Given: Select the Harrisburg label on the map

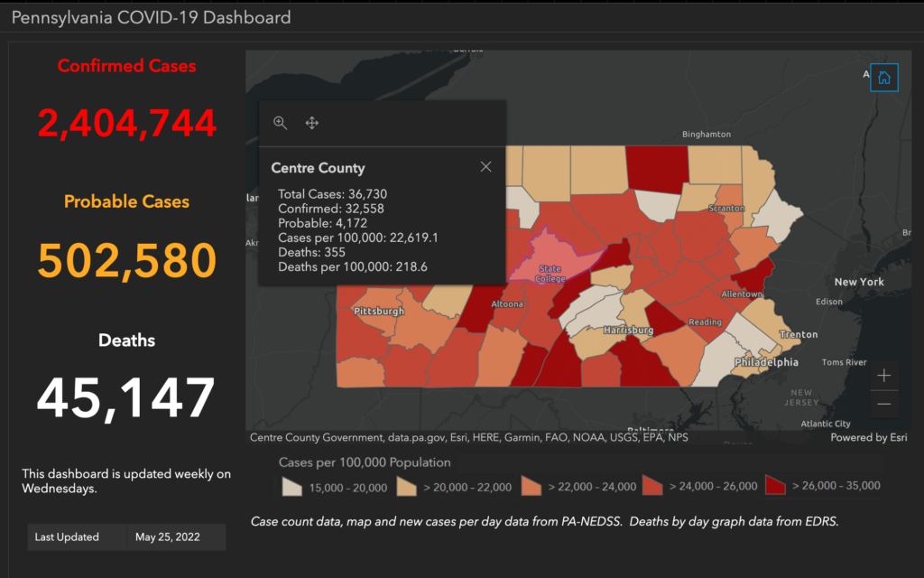Looking at the screenshot, I should pos(628,331).
